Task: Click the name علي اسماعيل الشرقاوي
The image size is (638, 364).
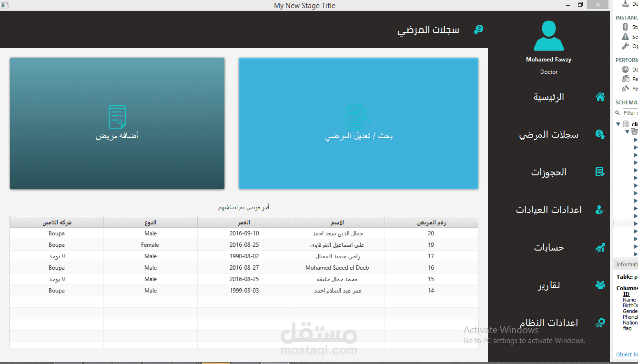Action: pyautogui.click(x=338, y=245)
